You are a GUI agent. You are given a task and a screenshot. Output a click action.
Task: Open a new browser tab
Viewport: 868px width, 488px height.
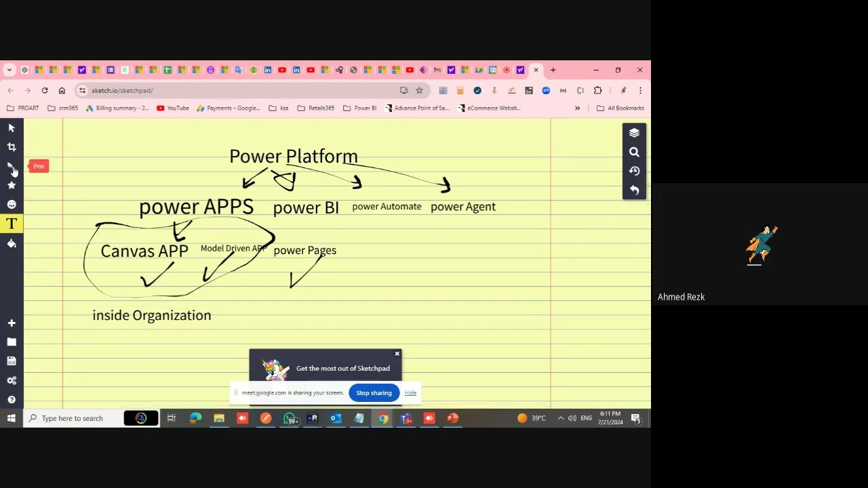point(553,70)
